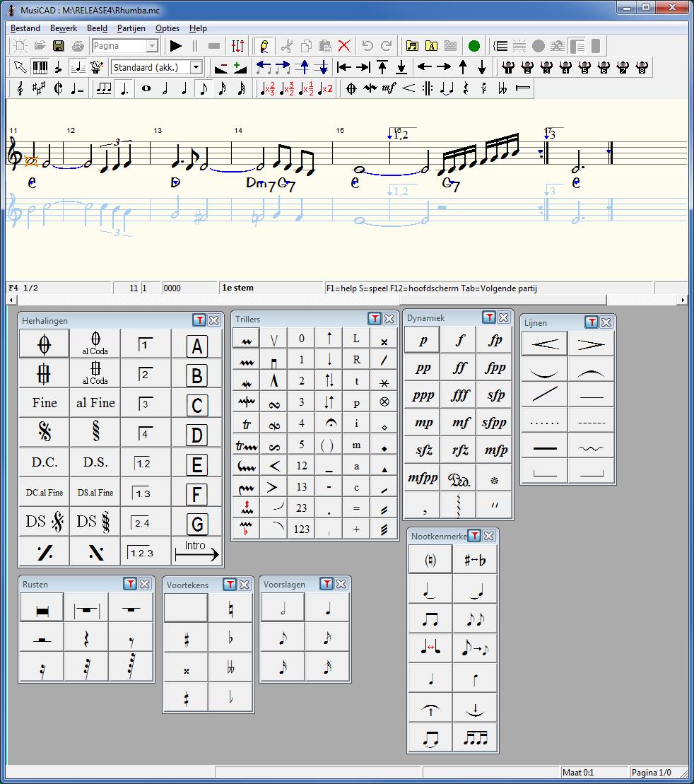Click the treble clef toolbar icon
This screenshot has width=694, height=784.
tap(20, 88)
